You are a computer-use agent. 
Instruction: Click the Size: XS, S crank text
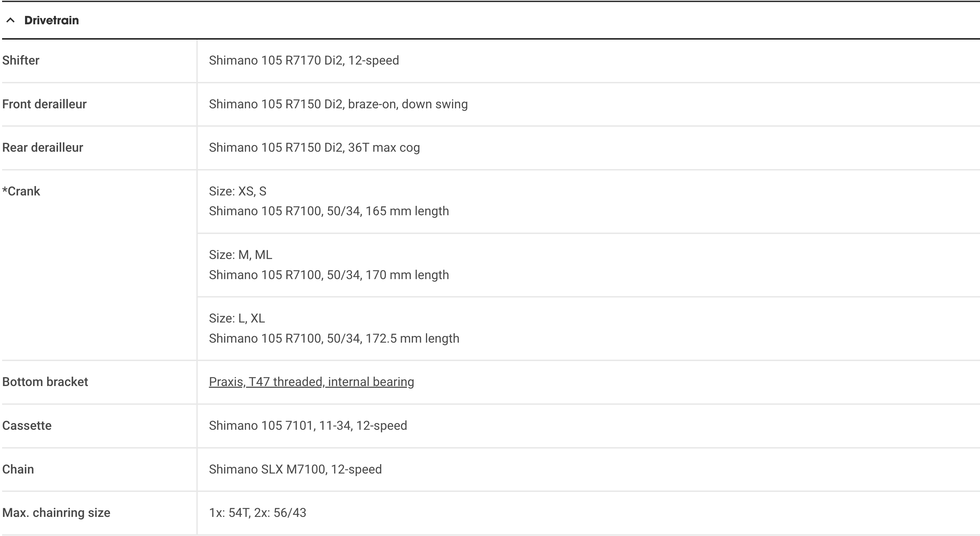point(237,191)
